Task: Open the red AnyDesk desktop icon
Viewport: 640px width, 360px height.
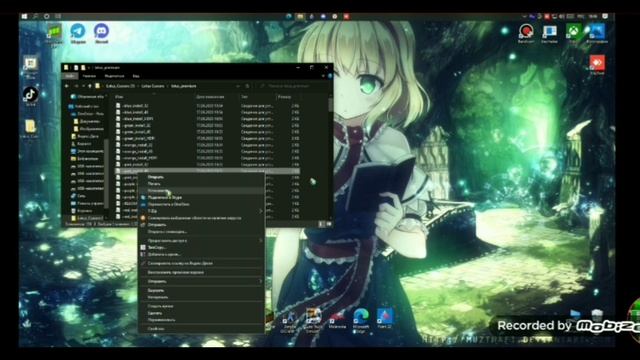Action: 597,64
